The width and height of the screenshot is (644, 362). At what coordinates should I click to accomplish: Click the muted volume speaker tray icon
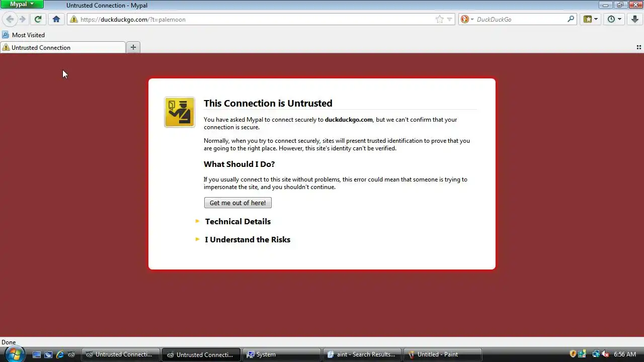(x=605, y=354)
